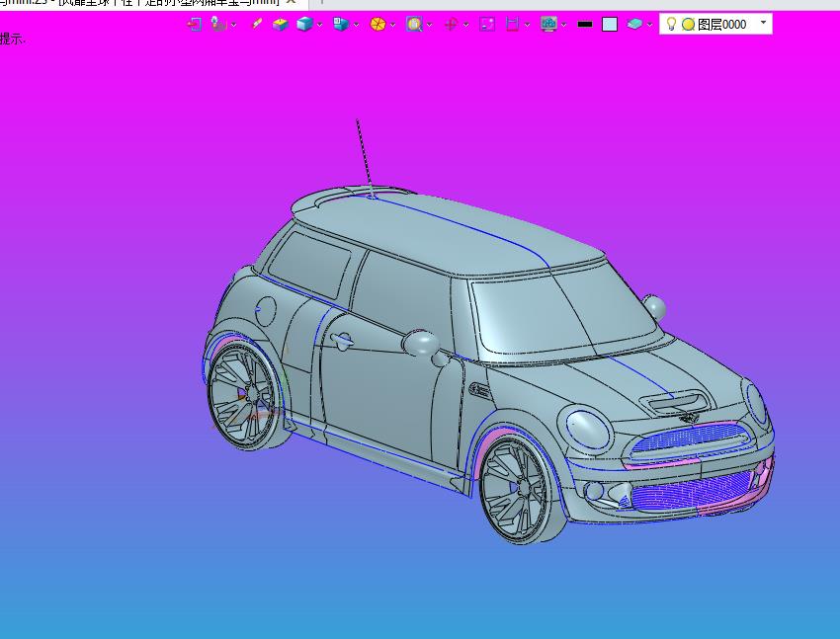
Task: Click the red pivot rotation icon
Action: [451, 24]
